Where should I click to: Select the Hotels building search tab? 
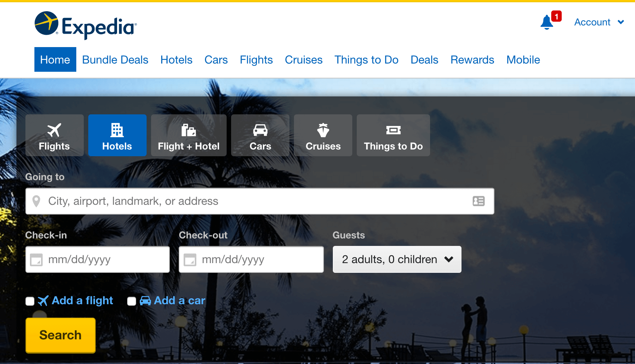pyautogui.click(x=117, y=135)
